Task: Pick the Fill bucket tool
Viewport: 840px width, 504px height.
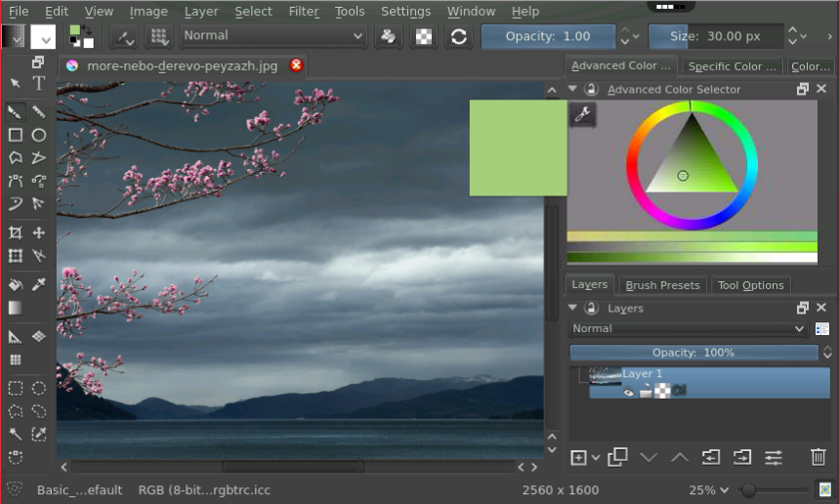Action: (x=16, y=284)
